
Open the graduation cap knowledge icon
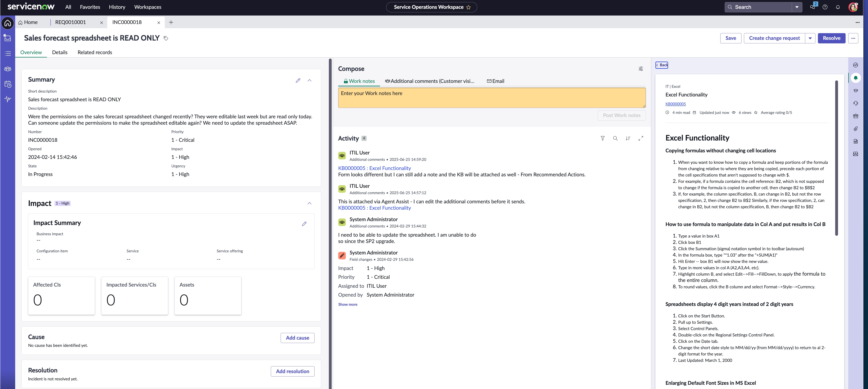(x=855, y=91)
